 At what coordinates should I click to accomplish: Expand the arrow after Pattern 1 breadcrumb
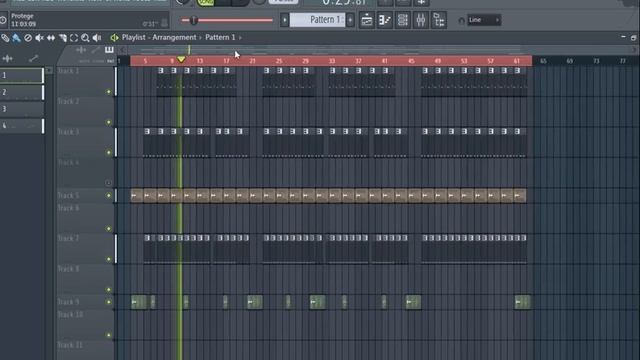coord(240,38)
